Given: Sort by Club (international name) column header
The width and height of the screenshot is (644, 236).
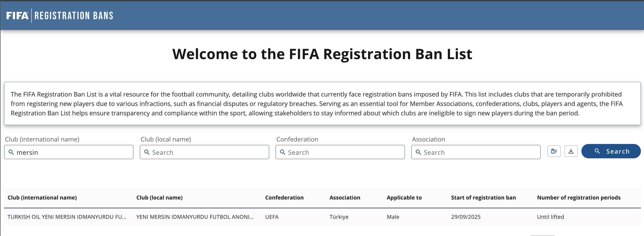Looking at the screenshot, I should click(42, 198).
